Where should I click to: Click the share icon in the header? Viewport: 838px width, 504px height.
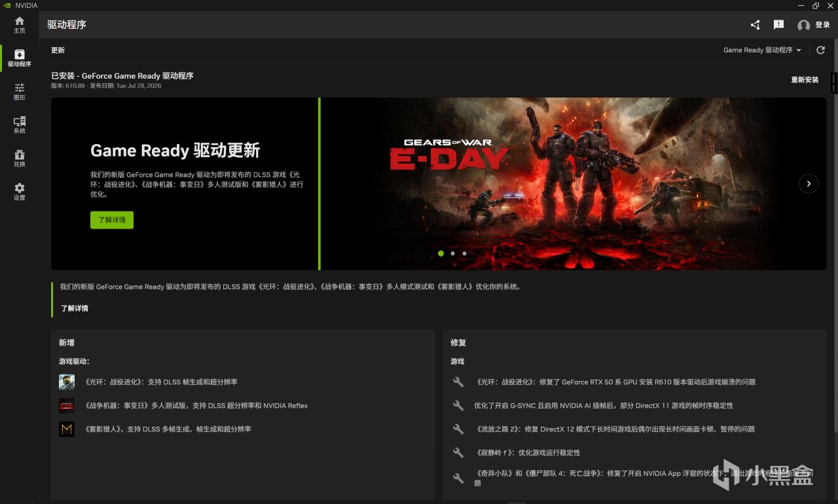[x=756, y=25]
